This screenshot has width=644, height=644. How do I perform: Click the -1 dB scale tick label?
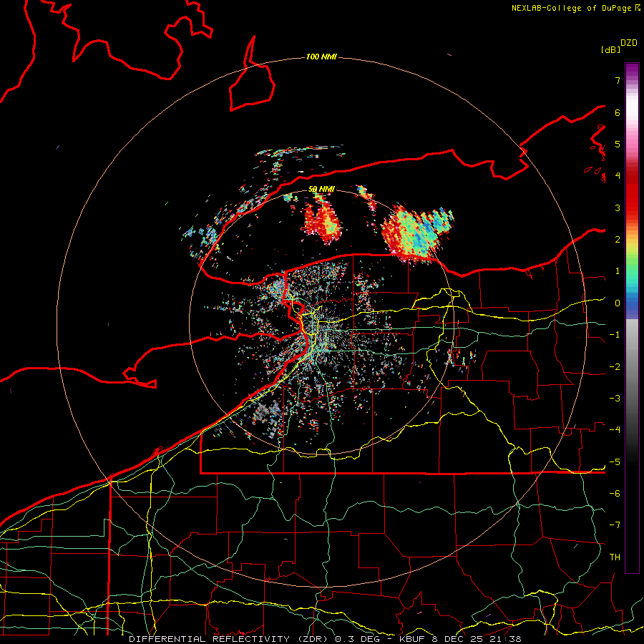tap(615, 335)
